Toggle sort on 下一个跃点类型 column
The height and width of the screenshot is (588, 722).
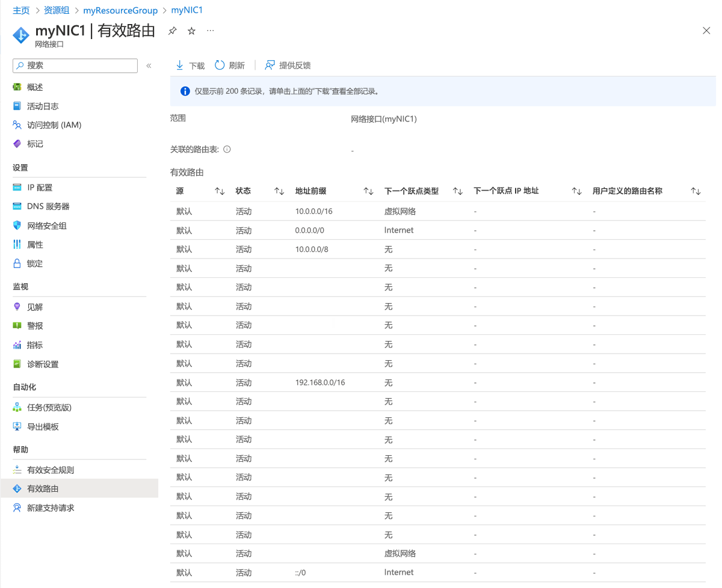[457, 191]
